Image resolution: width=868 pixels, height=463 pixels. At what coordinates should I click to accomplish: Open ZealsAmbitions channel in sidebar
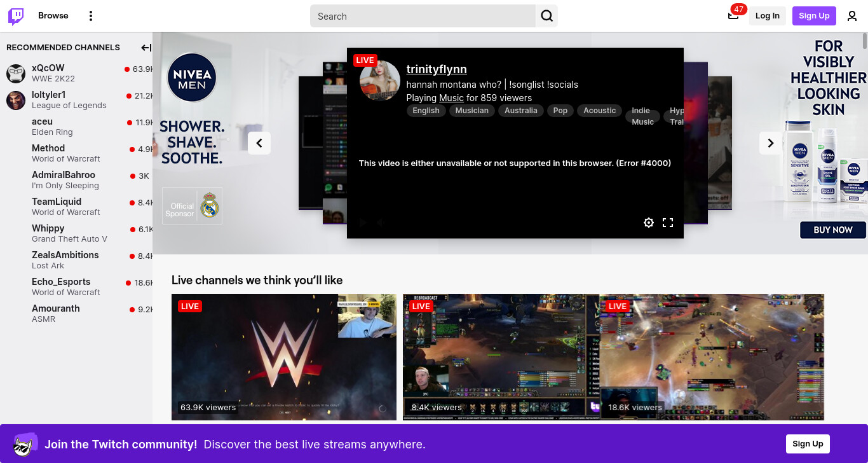76,260
